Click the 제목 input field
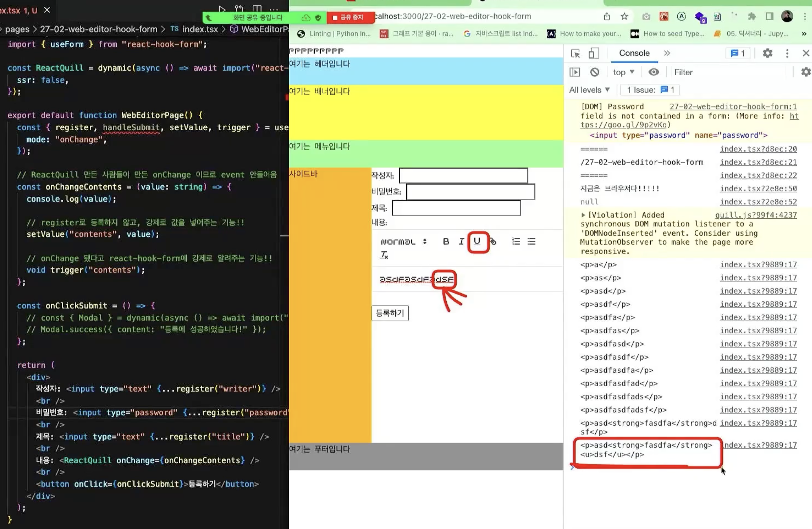Image resolution: width=812 pixels, height=529 pixels. click(456, 208)
